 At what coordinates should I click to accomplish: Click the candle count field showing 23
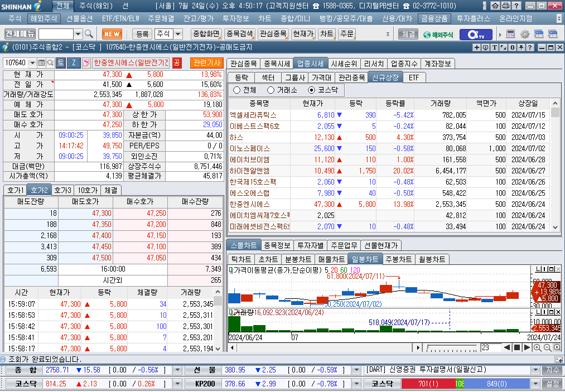coord(490,348)
